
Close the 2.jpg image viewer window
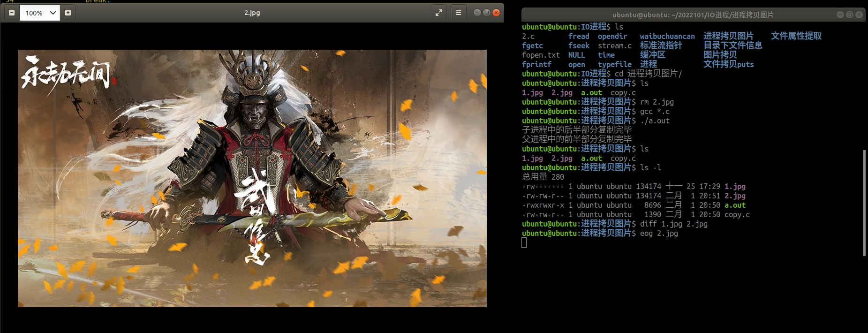[x=496, y=13]
